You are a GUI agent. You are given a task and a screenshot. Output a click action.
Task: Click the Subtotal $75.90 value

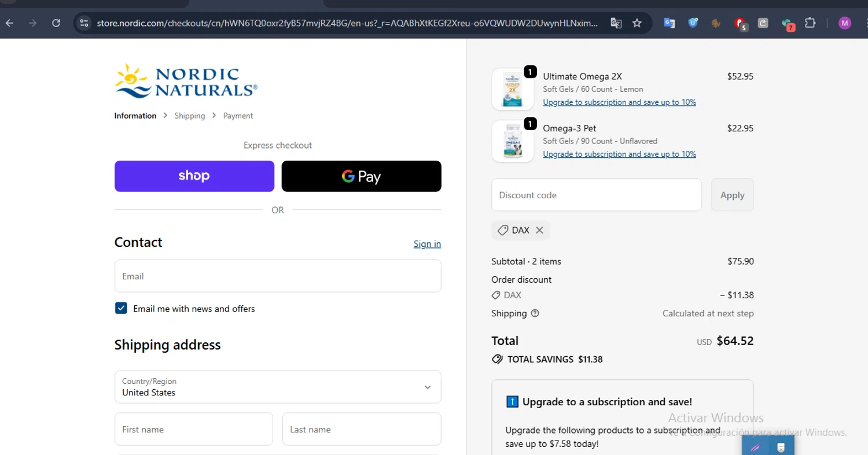coord(741,261)
